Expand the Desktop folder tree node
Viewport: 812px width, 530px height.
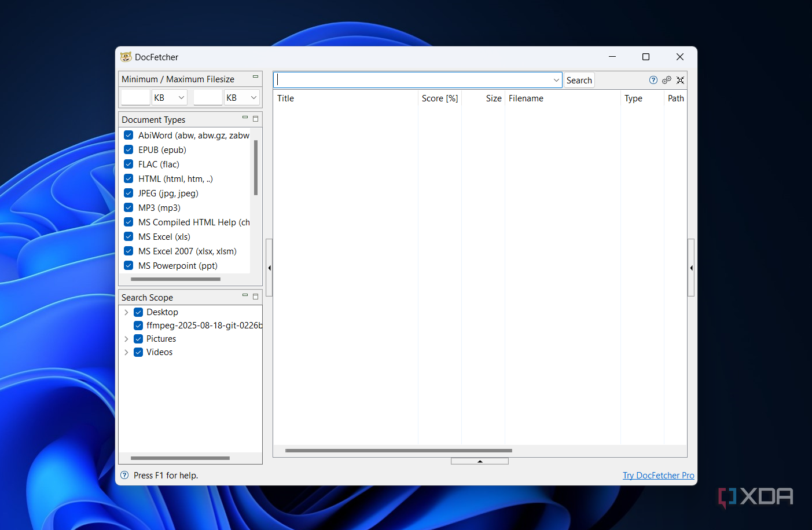pyautogui.click(x=126, y=312)
